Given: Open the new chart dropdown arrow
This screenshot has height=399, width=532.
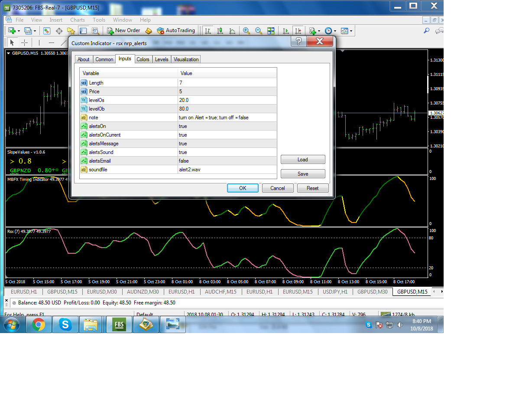Looking at the screenshot, I should [x=18, y=31].
